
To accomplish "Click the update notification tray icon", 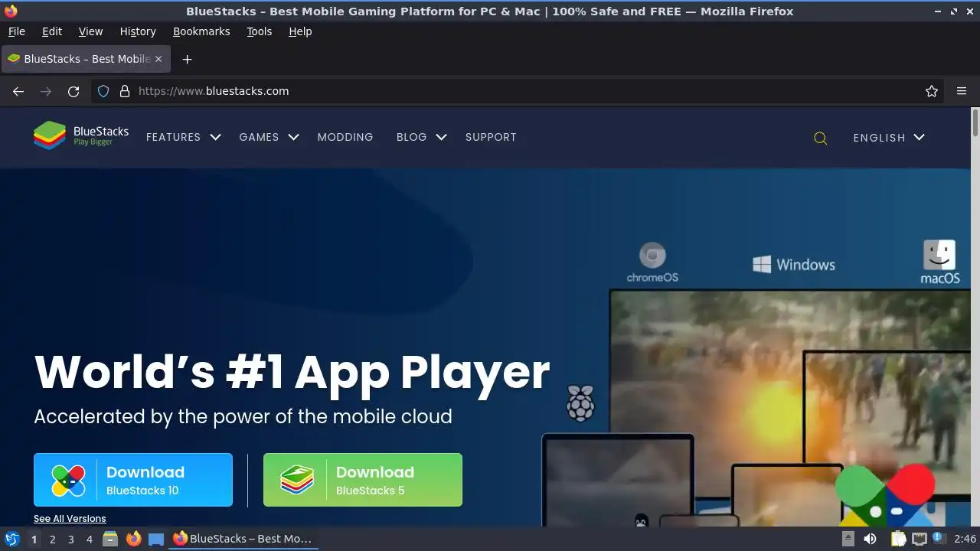I will [939, 539].
